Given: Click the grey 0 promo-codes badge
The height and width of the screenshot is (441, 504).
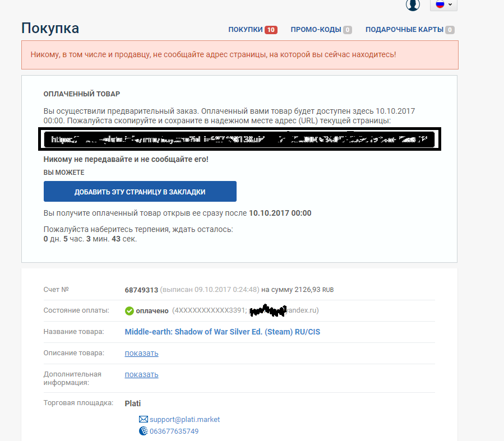Looking at the screenshot, I should [x=348, y=30].
